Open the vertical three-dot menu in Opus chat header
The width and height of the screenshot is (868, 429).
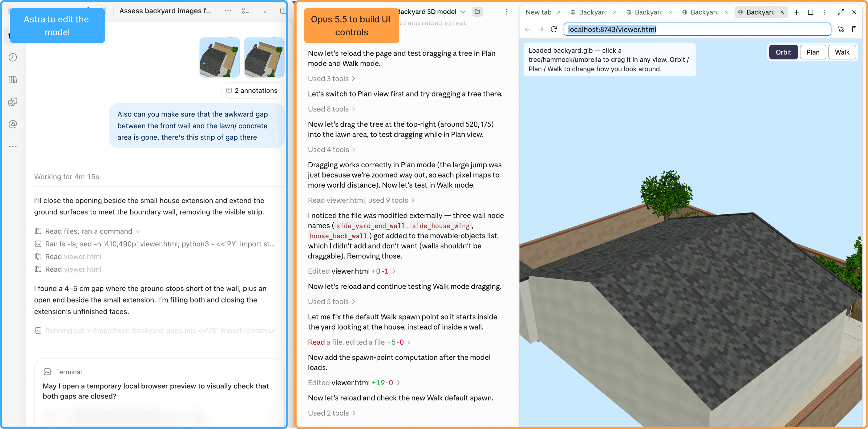(x=507, y=12)
